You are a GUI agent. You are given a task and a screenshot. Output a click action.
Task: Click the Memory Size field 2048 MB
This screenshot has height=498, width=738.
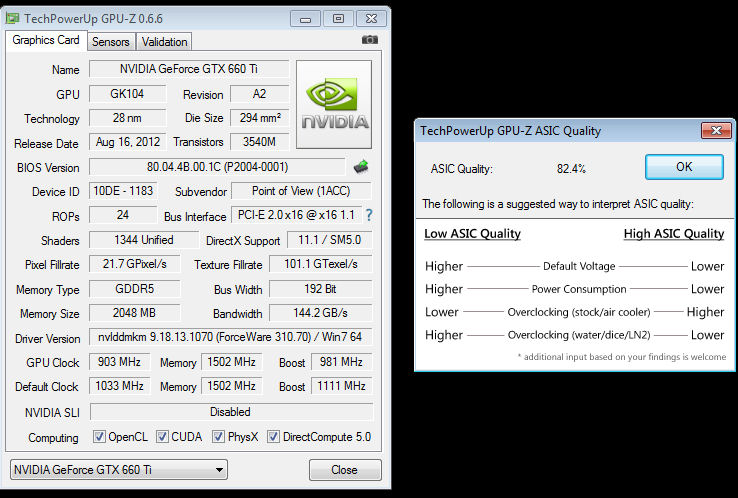click(x=135, y=313)
